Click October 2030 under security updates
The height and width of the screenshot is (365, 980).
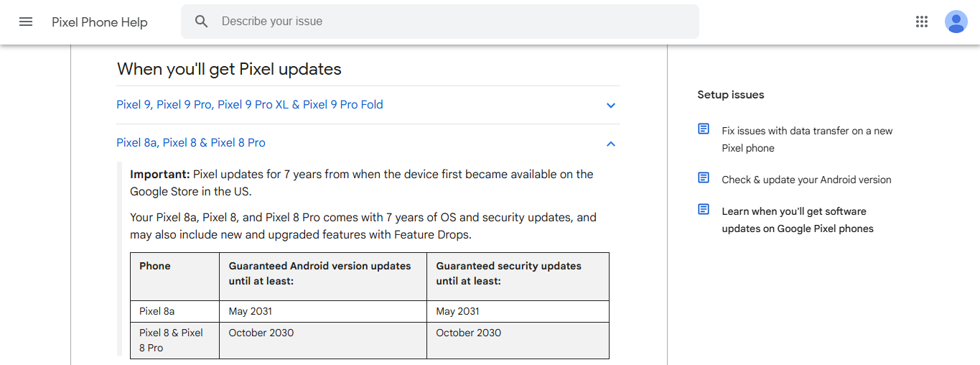pyautogui.click(x=518, y=341)
